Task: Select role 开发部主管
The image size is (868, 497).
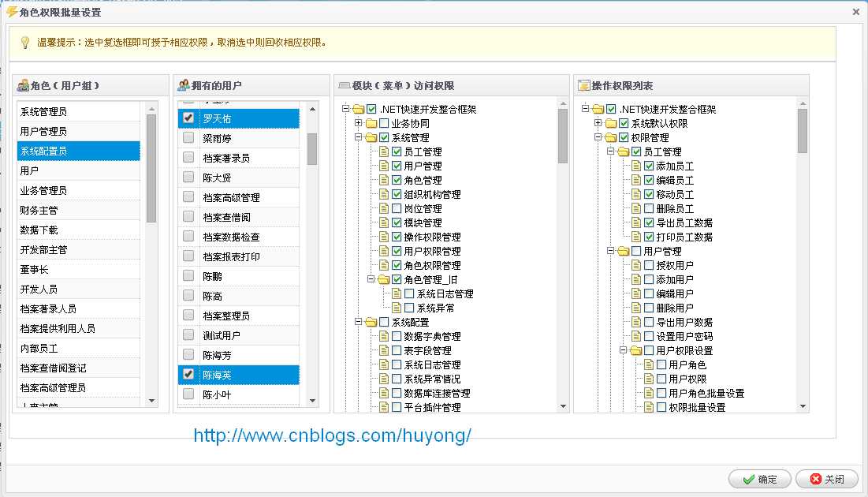Action: tap(79, 250)
